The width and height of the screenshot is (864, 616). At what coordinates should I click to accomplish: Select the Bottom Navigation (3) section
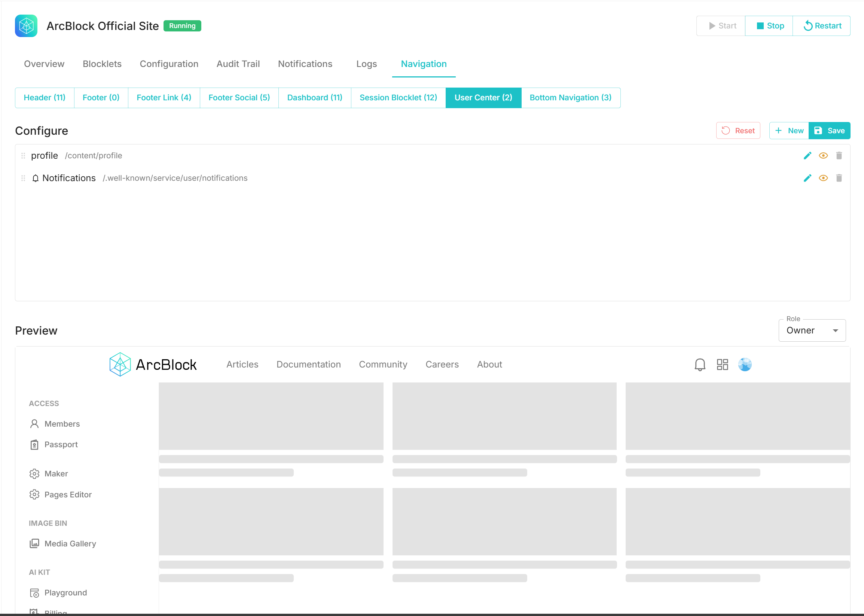[571, 98]
